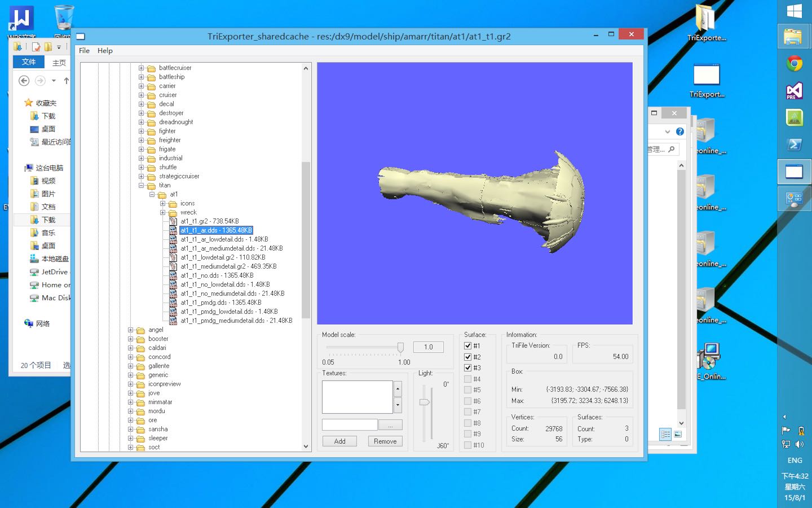Click the Windows Start button
This screenshot has height=508, width=812.
(795, 11)
